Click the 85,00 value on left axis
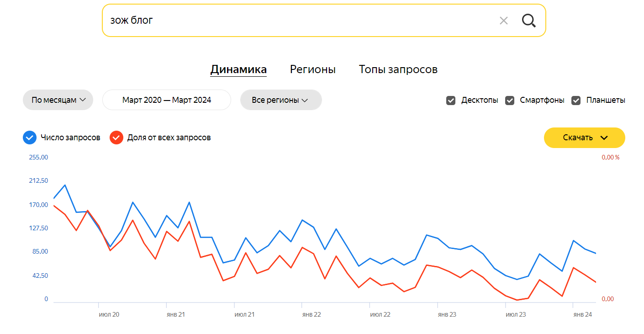This screenshot has height=334, width=644. (40, 252)
